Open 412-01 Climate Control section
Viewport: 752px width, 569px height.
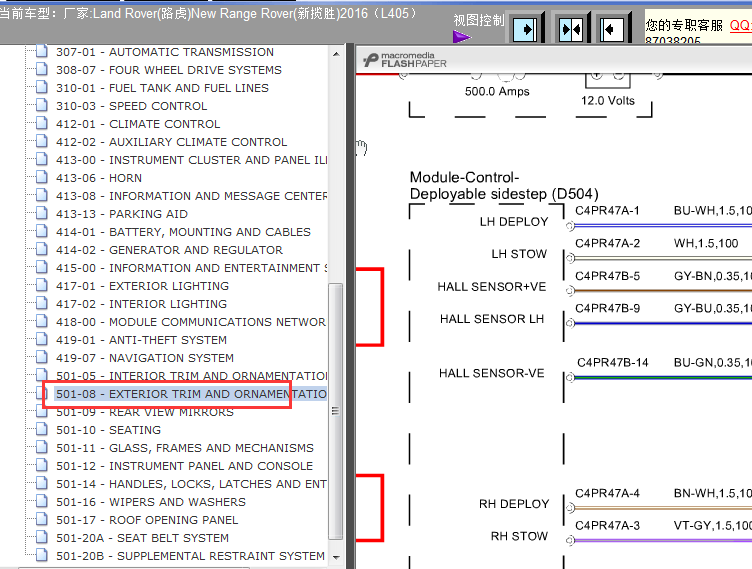click(138, 124)
